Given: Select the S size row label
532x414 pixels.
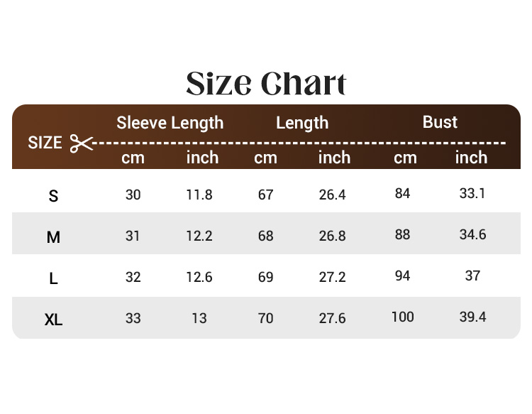Looking at the screenshot, I should coord(53,196).
